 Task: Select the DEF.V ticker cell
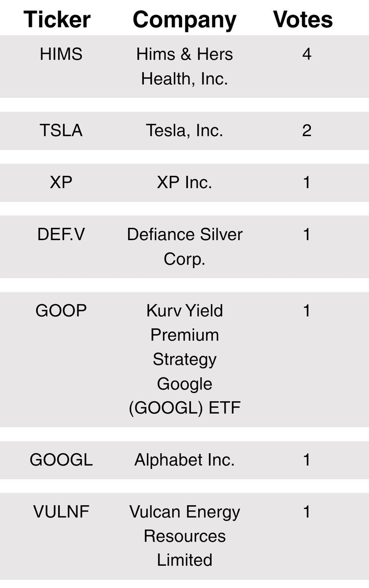tap(61, 235)
